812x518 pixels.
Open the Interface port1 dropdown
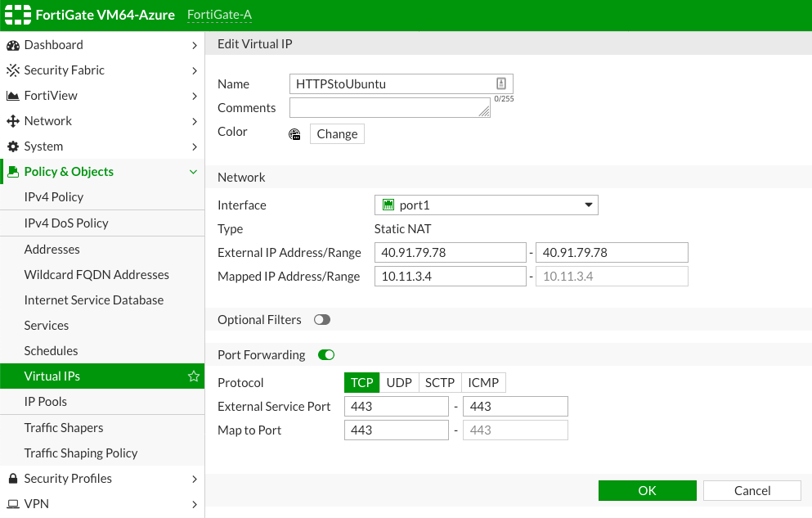point(487,205)
